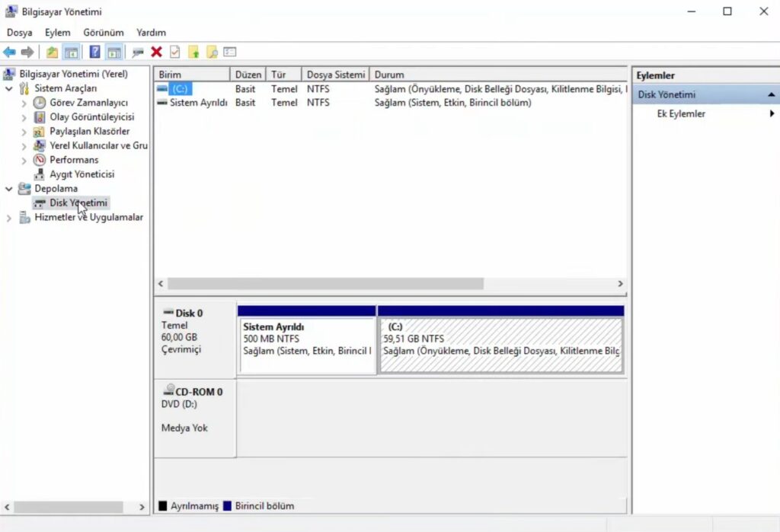
Task: Click the Properties checkmark page icon
Action: pyautogui.click(x=174, y=52)
